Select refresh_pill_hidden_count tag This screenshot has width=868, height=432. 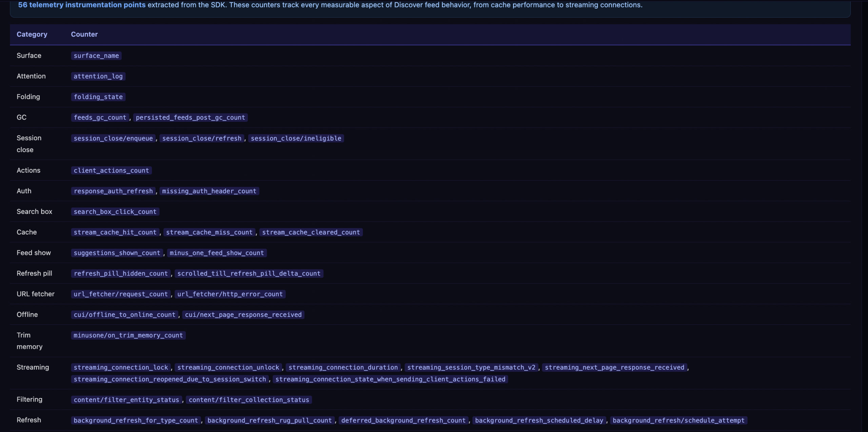pos(121,274)
